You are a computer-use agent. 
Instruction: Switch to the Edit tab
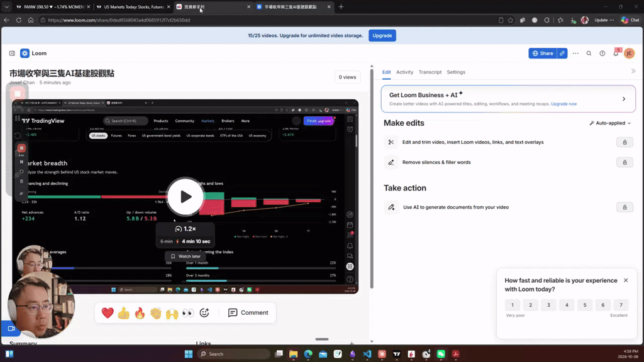click(387, 72)
